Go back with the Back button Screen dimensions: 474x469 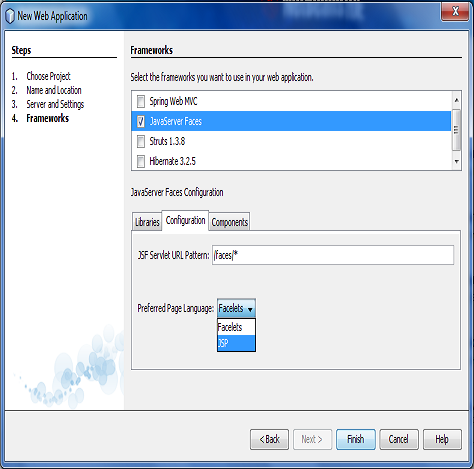(269, 439)
